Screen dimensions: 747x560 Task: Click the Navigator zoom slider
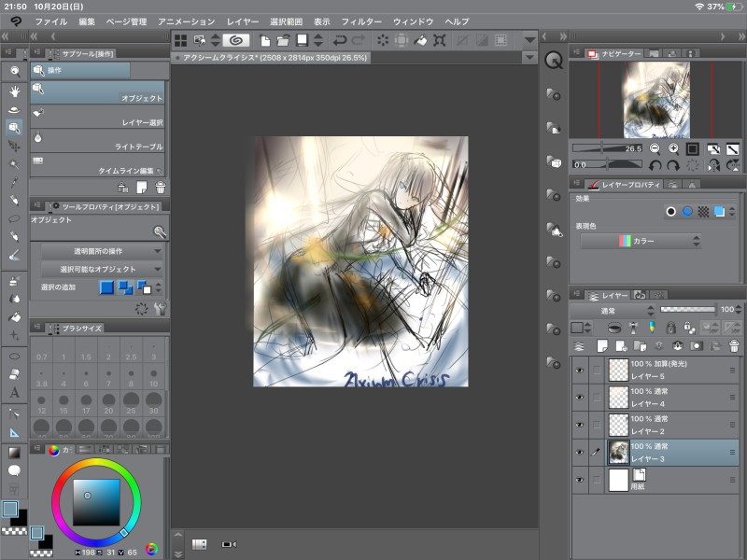[607, 148]
